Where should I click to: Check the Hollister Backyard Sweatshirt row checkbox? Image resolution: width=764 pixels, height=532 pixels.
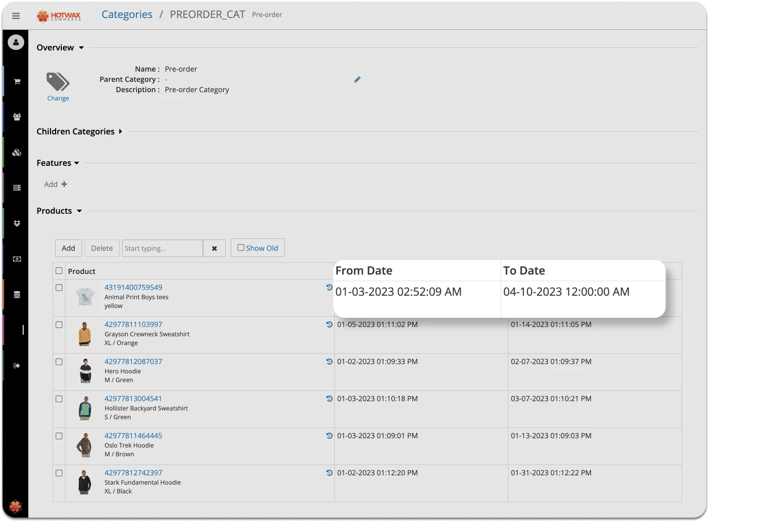click(59, 399)
